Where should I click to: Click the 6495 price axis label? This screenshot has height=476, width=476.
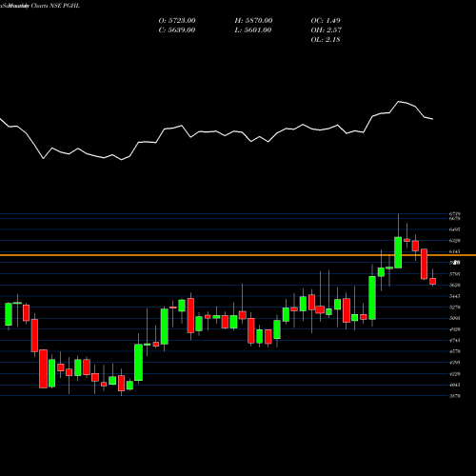(x=455, y=229)
